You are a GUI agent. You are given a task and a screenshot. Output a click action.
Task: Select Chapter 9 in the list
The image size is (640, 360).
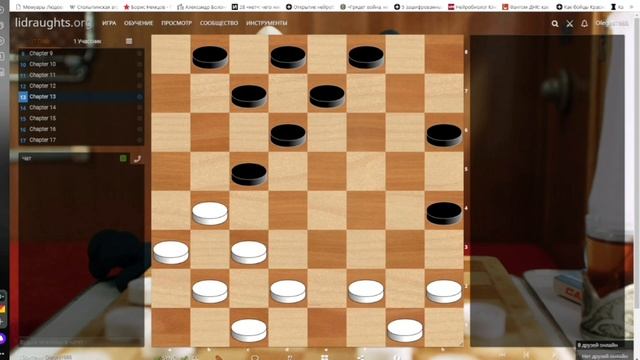(x=81, y=53)
